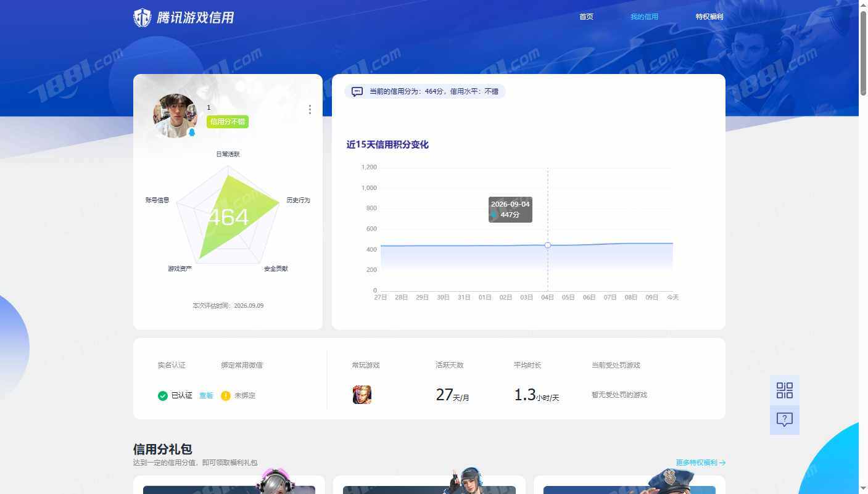This screenshot has width=868, height=494.
Task: Click the green verified checkmark icon
Action: coord(163,396)
